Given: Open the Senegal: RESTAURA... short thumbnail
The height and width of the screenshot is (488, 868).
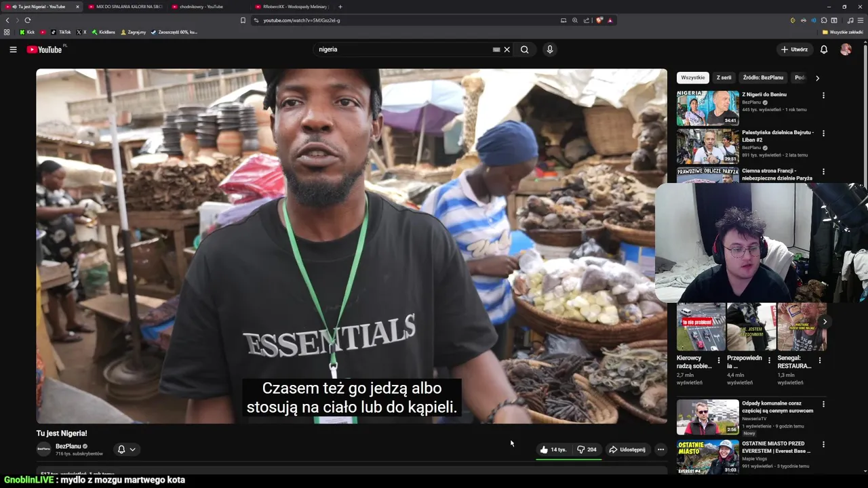Looking at the screenshot, I should point(802,327).
